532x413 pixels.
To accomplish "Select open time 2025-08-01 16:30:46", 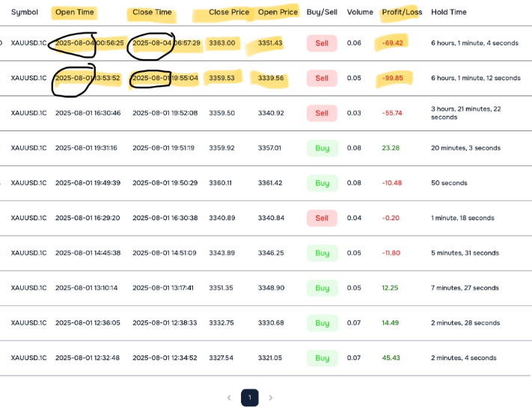I will pyautogui.click(x=88, y=113).
